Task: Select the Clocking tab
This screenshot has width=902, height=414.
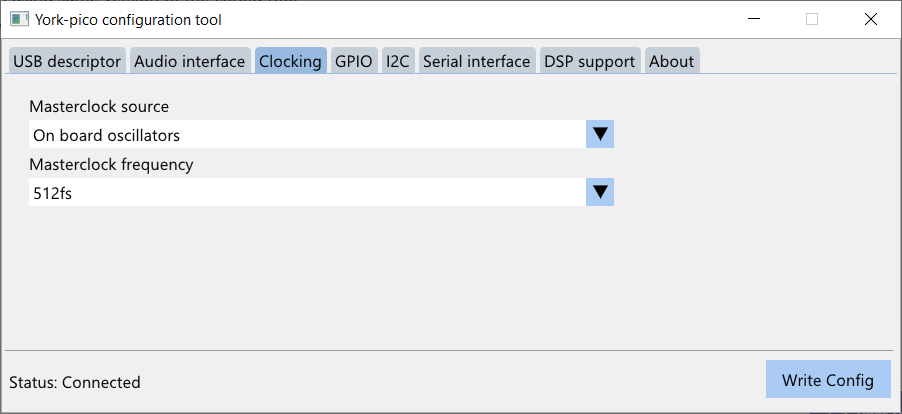Action: (x=291, y=60)
